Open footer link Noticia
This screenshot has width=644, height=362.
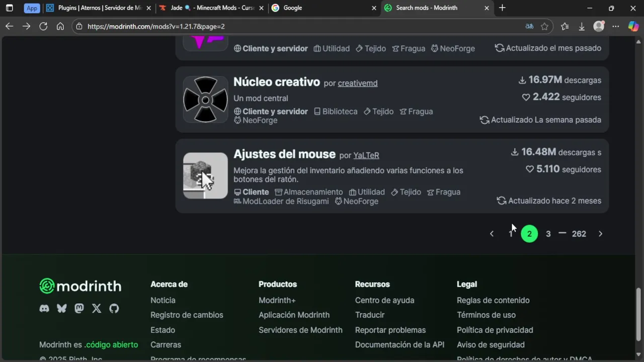tap(163, 300)
